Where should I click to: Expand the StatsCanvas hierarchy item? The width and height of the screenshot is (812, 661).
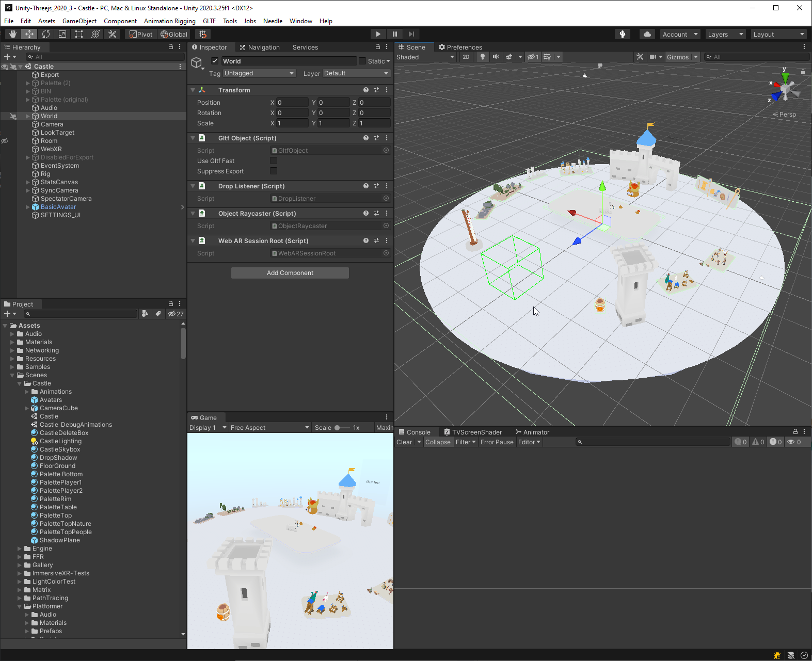coord(28,182)
